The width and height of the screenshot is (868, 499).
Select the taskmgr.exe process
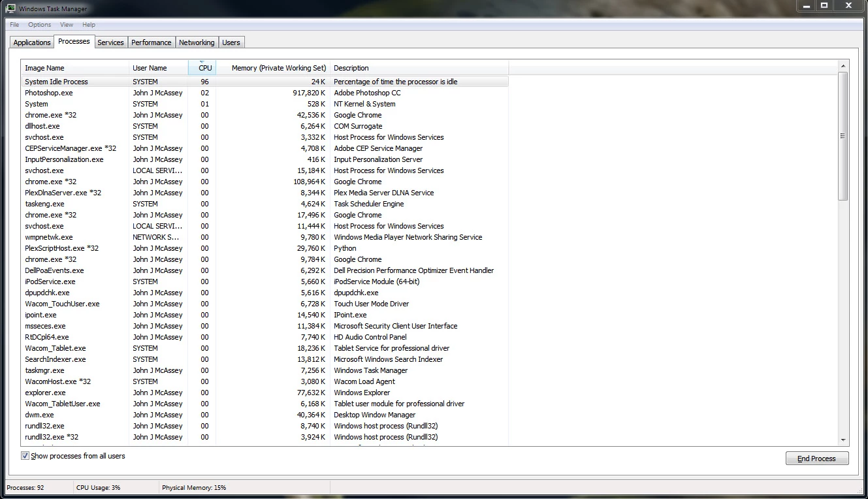(x=265, y=370)
